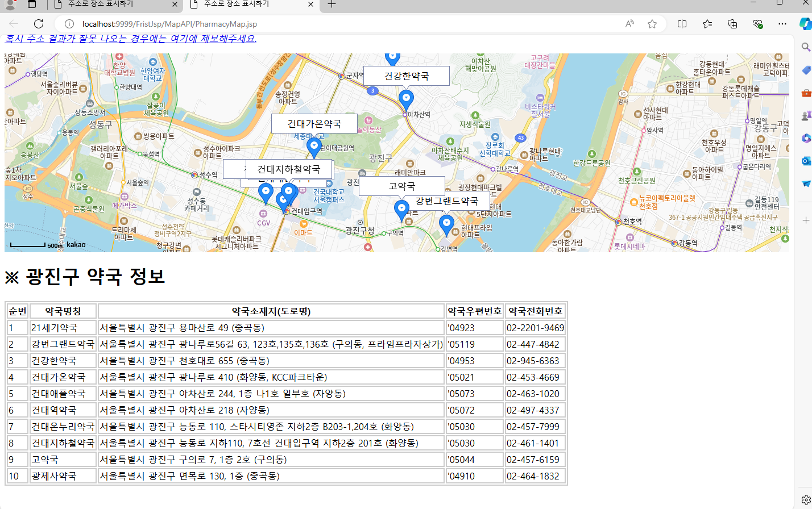
Task: Open the Shopping tag sidebar icon
Action: tap(806, 70)
